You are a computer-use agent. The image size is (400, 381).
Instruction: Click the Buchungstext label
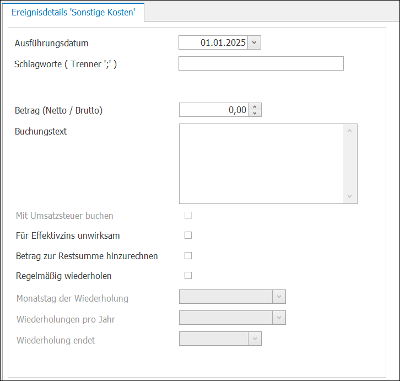[x=41, y=131]
